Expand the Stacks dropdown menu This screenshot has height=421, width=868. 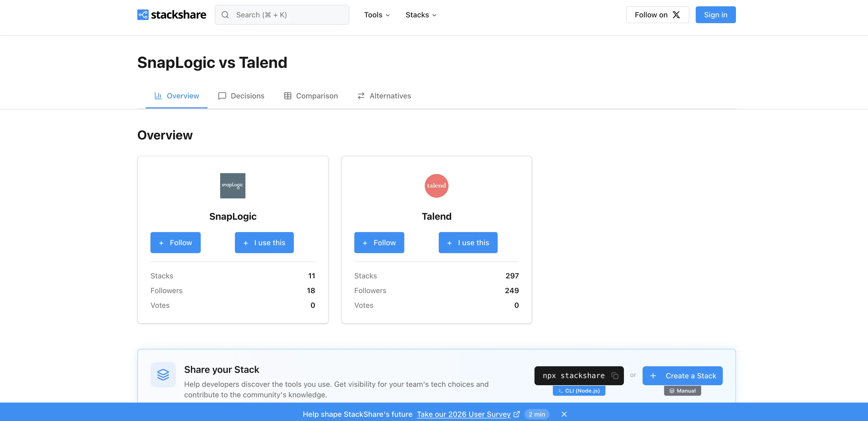(x=421, y=15)
